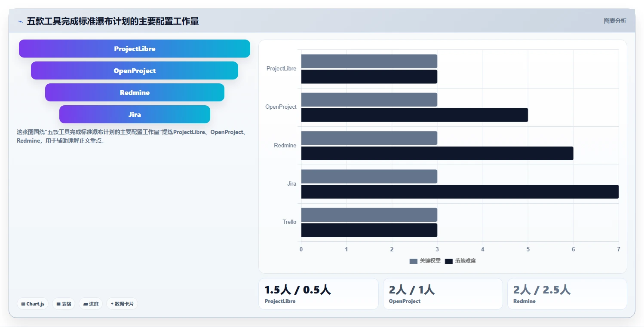Click the Redmine axis label
This screenshot has width=644, height=327.
click(x=285, y=146)
